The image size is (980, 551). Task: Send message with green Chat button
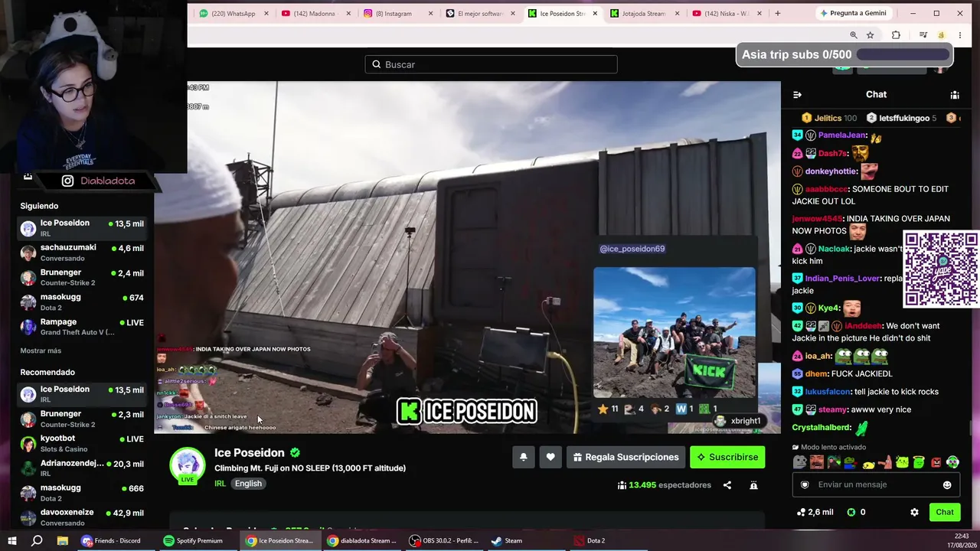[x=945, y=512]
